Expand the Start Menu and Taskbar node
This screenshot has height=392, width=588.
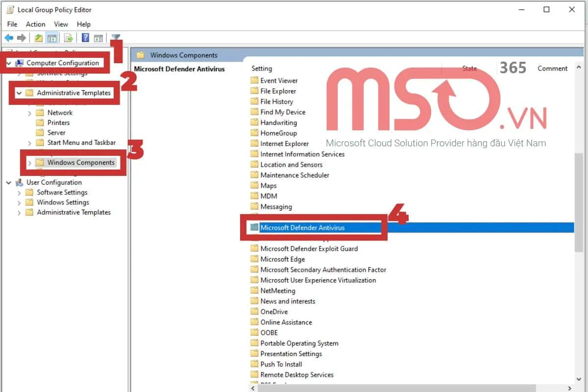(x=30, y=143)
